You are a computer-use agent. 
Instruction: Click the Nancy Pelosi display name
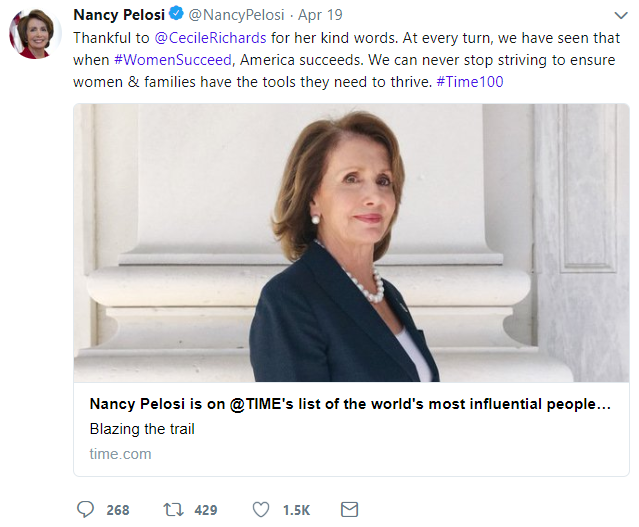(x=118, y=15)
